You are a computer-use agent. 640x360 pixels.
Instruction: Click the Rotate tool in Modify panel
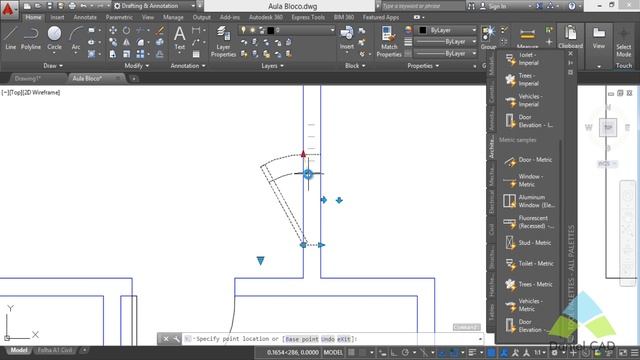coord(127,30)
